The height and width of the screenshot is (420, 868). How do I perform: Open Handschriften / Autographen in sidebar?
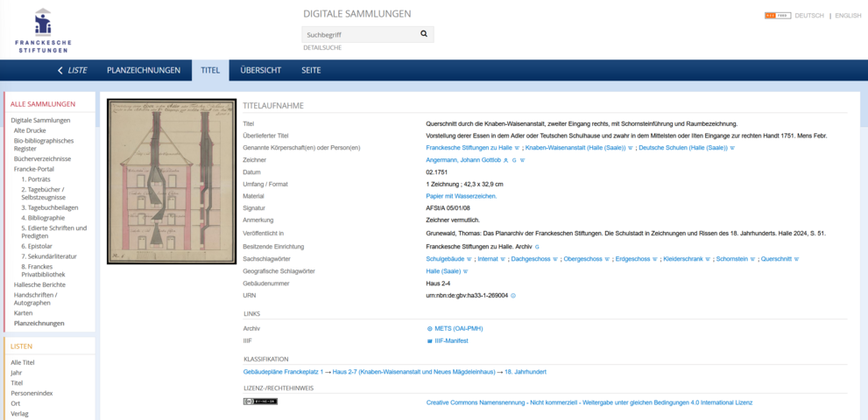[x=37, y=299]
